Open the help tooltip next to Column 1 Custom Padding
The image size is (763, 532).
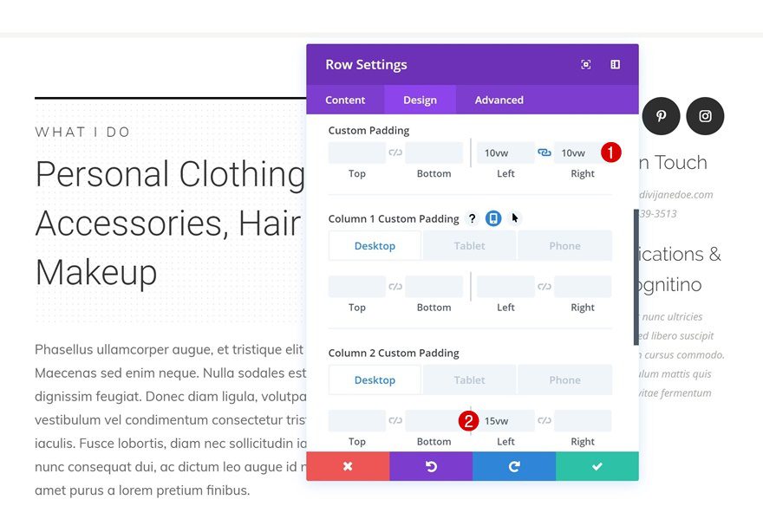472,218
